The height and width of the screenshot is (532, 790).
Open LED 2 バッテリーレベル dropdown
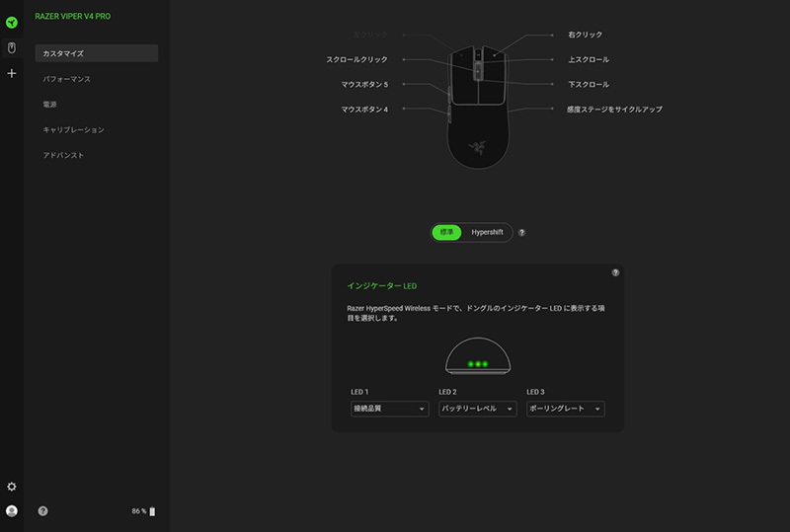(478, 409)
